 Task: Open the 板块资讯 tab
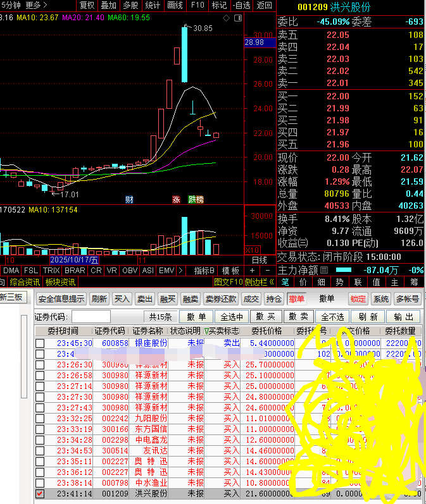click(x=60, y=282)
